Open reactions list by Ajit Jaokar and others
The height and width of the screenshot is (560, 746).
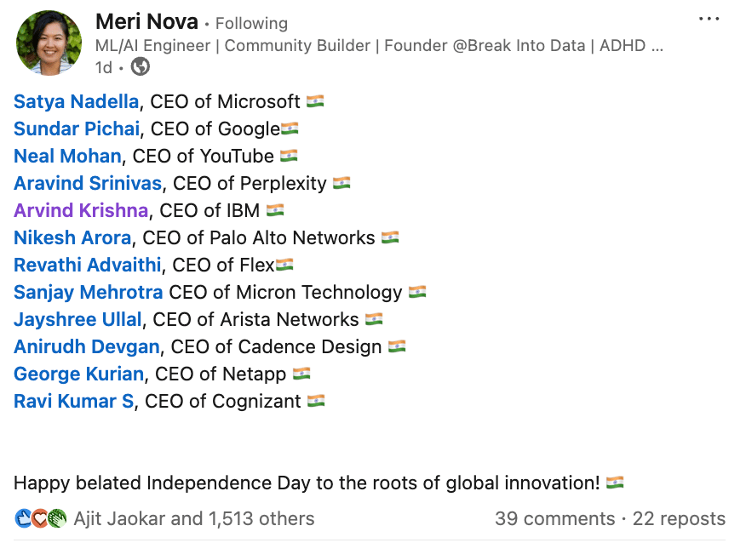coord(194,518)
